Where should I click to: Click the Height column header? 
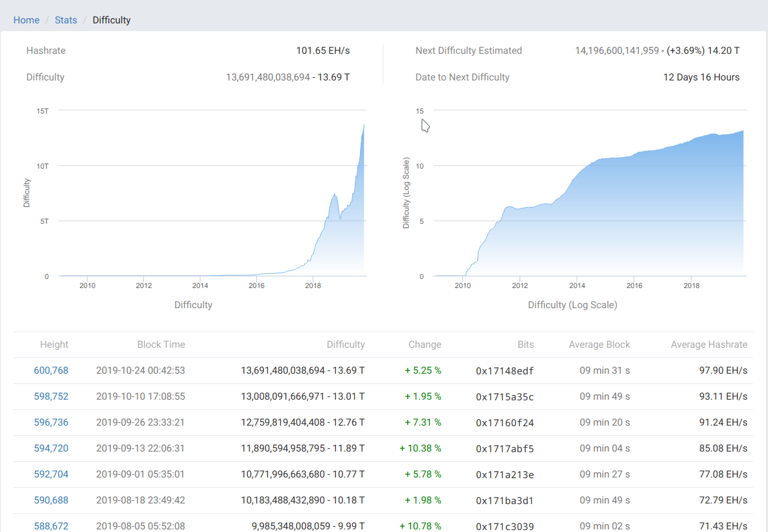pyautogui.click(x=54, y=345)
